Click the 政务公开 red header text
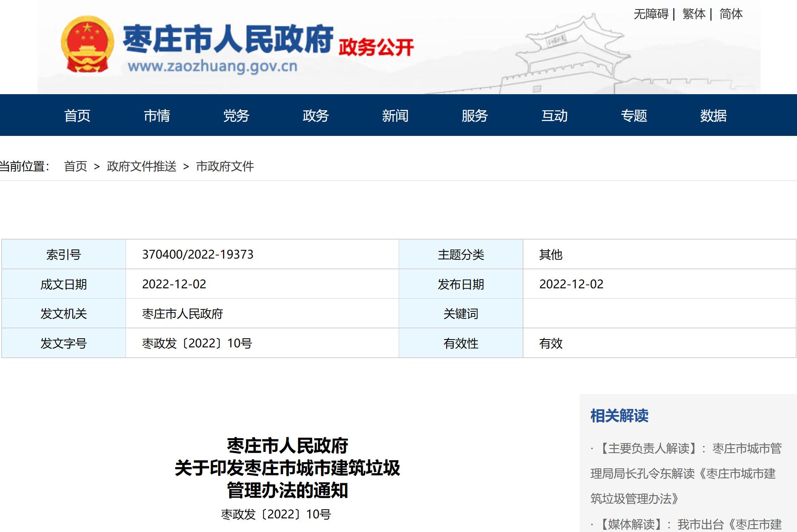 tap(376, 47)
